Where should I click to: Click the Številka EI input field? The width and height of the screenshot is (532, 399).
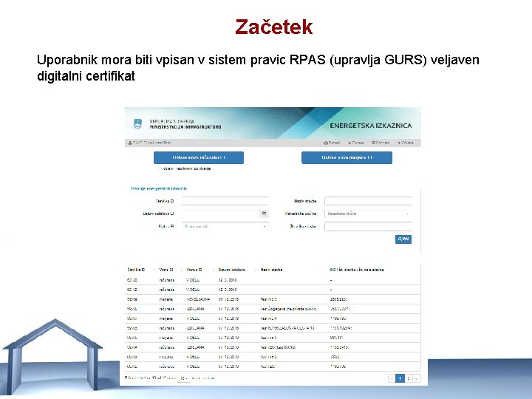pyautogui.click(x=225, y=201)
